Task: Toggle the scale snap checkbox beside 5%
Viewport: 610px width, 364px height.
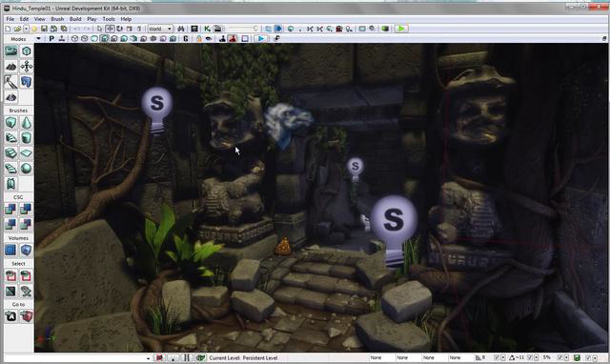Action: [x=560, y=358]
